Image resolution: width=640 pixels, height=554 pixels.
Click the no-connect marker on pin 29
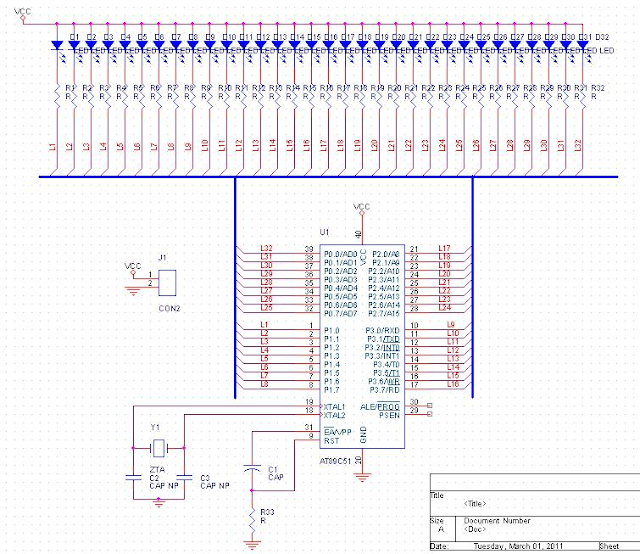(x=429, y=414)
